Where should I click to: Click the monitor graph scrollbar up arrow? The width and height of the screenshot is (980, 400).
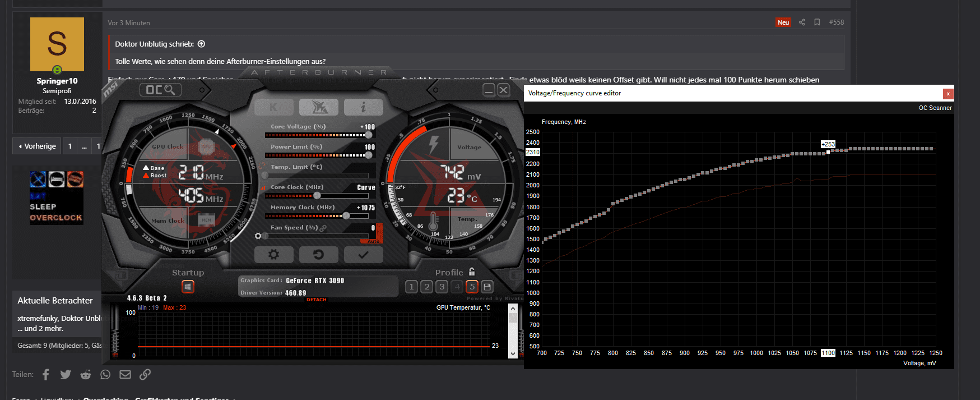(513, 308)
